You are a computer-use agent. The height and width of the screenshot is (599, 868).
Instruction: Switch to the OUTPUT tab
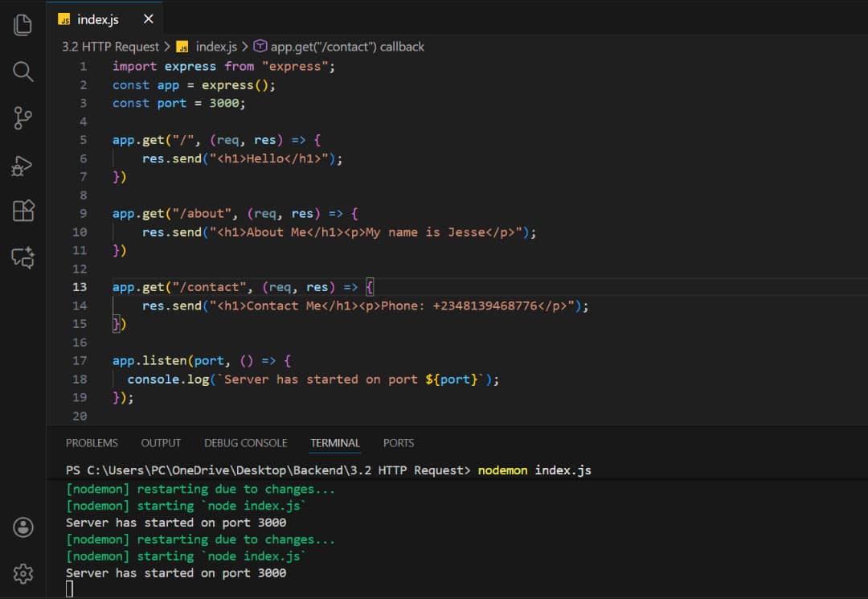pos(161,443)
